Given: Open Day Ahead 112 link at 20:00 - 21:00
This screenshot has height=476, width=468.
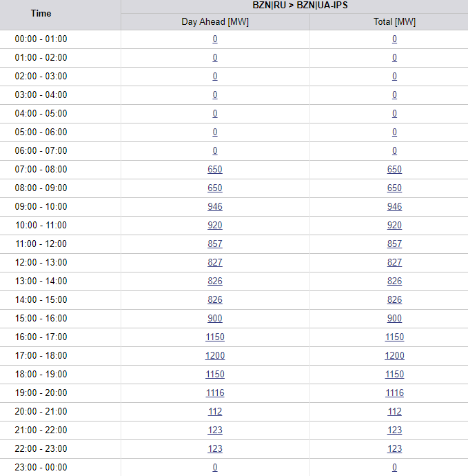Looking at the screenshot, I should tap(215, 411).
